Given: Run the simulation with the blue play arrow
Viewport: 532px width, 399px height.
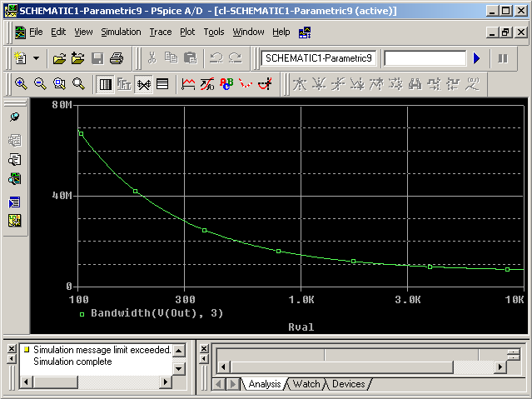Looking at the screenshot, I should (476, 58).
